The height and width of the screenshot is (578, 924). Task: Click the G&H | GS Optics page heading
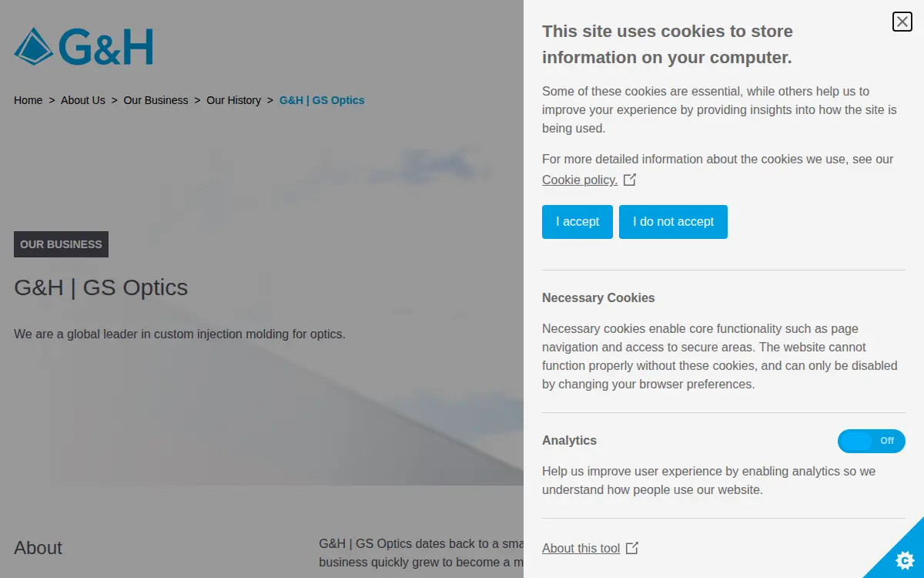point(101,287)
